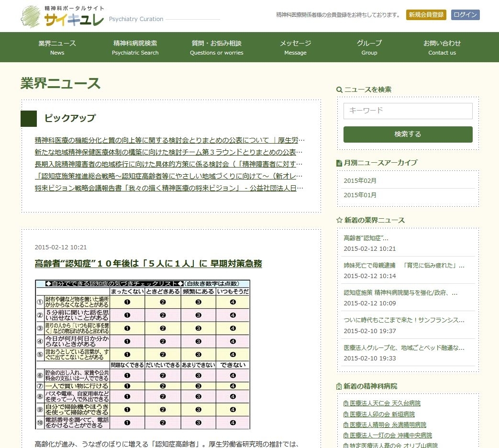This screenshot has width=499, height=448.
Task: Open pickup link 新たな地域精神保健医療体制
Action: (x=169, y=152)
